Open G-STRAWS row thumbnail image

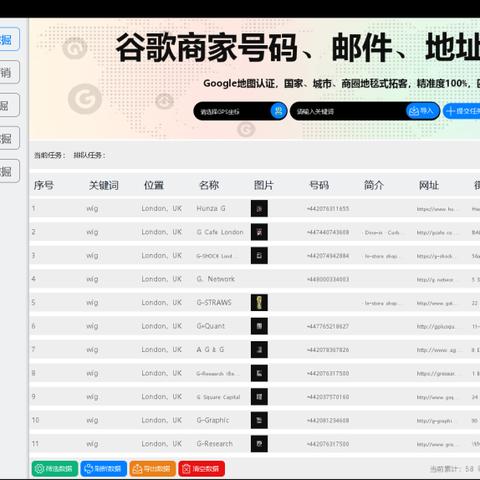(x=259, y=303)
